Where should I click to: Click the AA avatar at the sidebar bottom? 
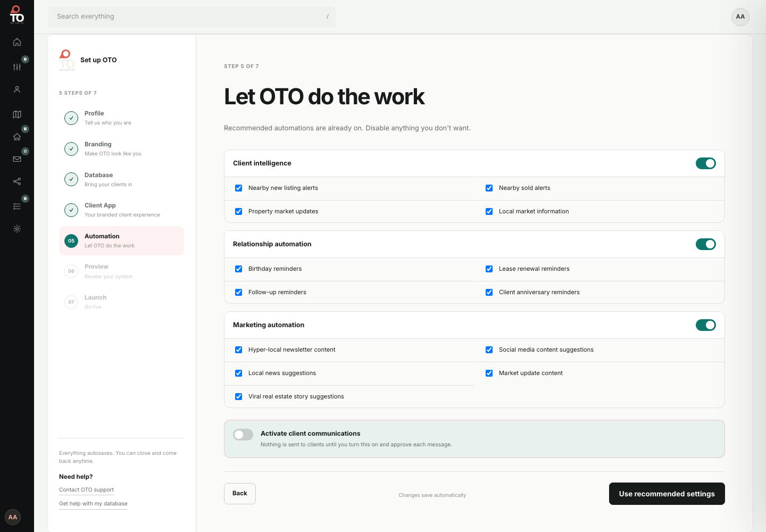tap(13, 517)
